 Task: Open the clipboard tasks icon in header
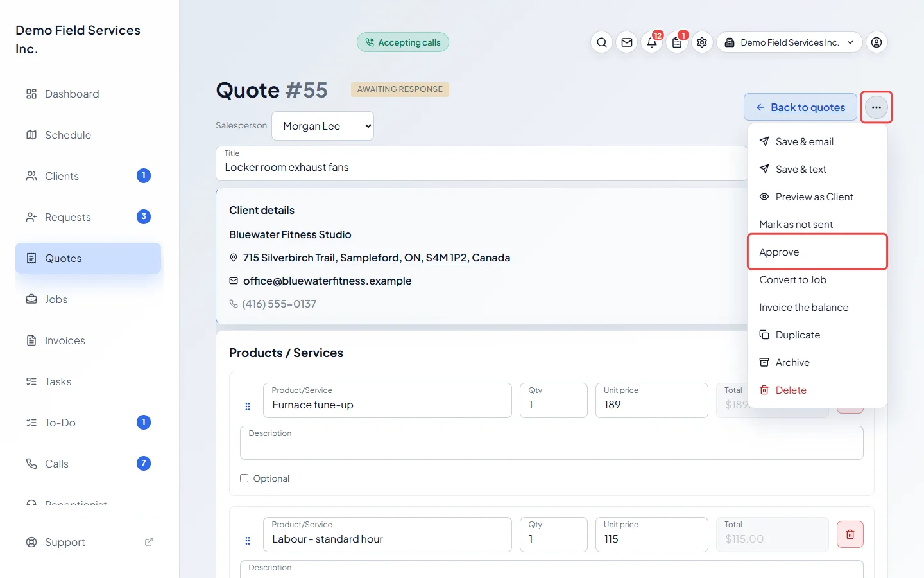(x=677, y=42)
